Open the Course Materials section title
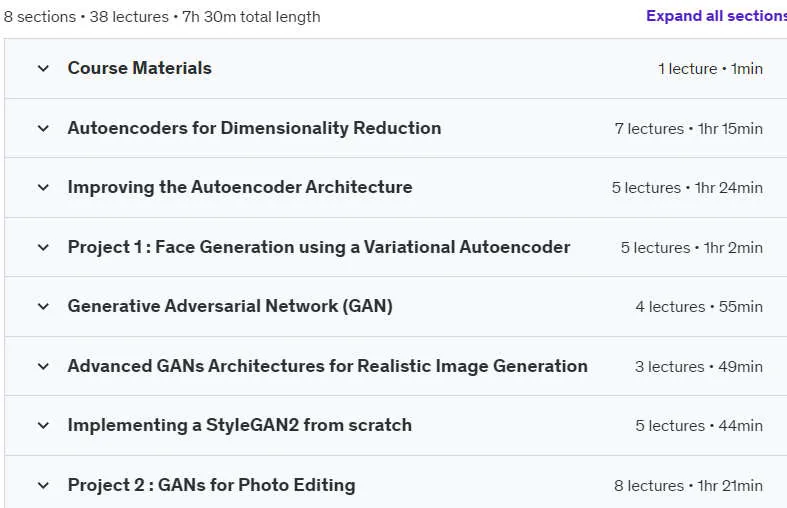The image size is (787, 508). (140, 68)
